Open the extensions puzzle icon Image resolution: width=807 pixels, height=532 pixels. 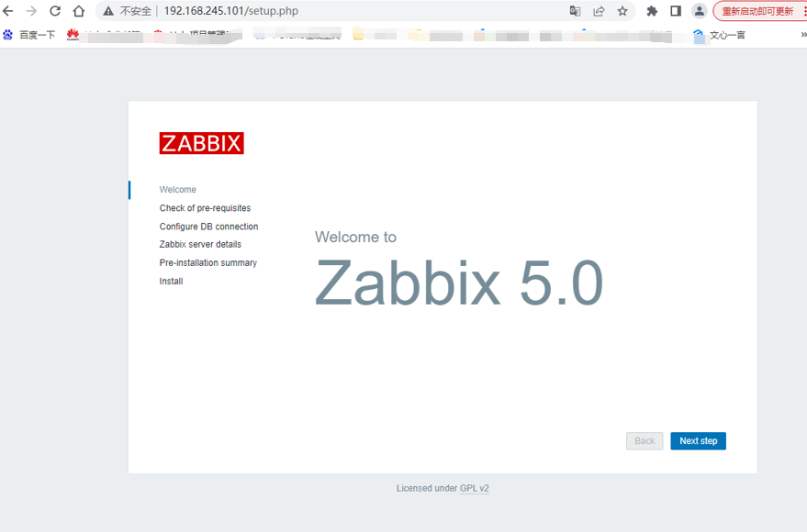pos(652,11)
